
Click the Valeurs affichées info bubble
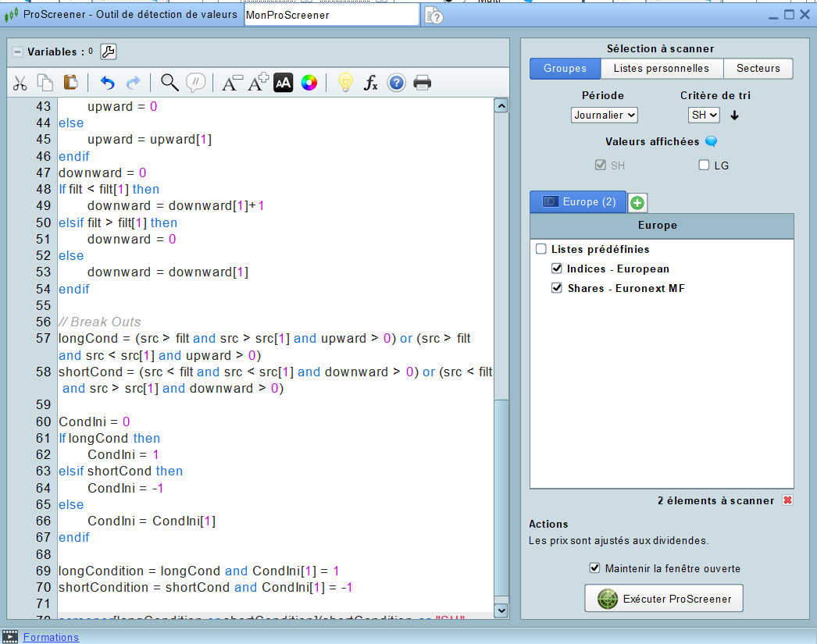coord(711,141)
